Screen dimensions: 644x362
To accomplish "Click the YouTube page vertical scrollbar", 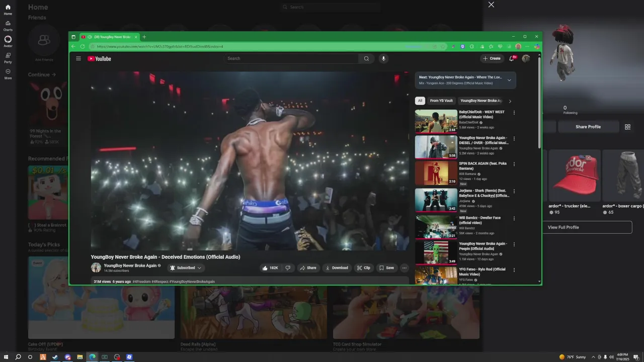I will (x=539, y=102).
